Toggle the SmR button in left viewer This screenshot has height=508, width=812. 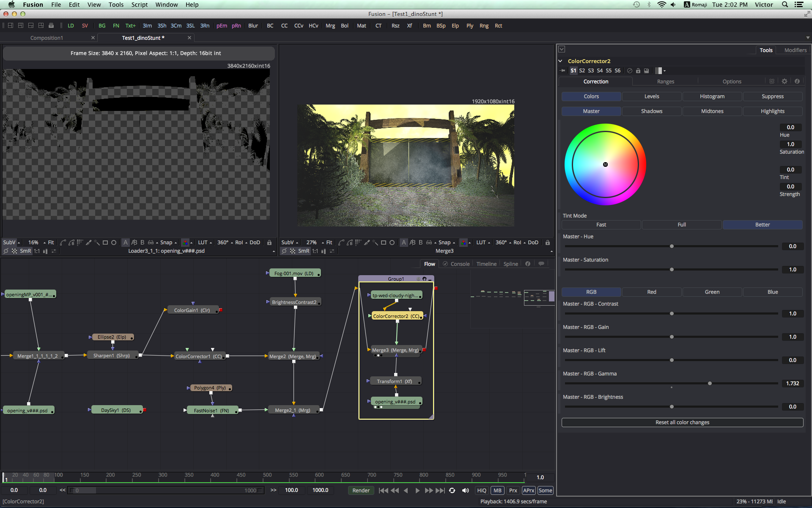click(x=25, y=251)
